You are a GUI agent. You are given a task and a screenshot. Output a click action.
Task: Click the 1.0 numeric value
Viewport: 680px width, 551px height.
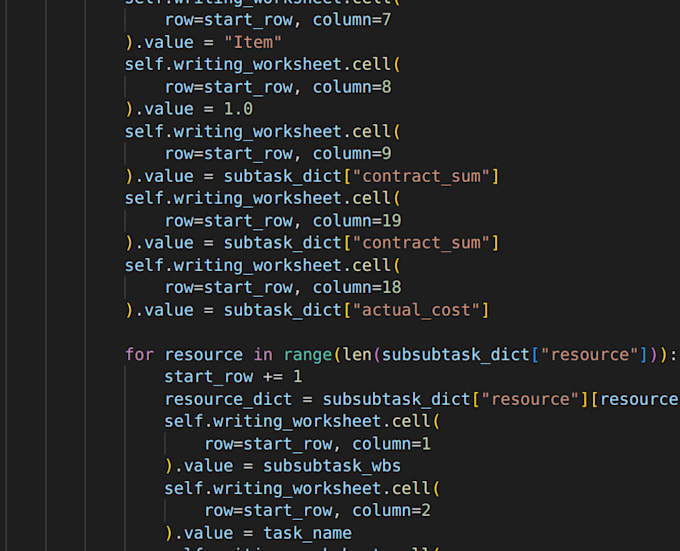[238, 109]
